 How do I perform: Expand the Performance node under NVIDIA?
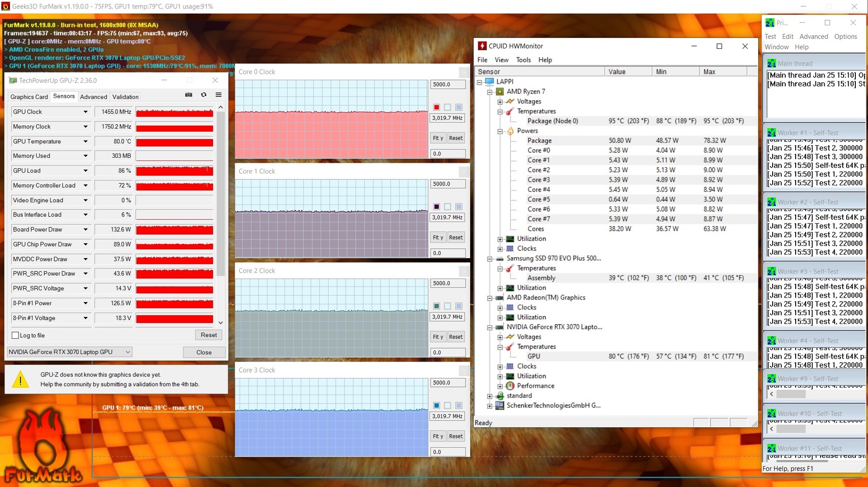tap(500, 386)
